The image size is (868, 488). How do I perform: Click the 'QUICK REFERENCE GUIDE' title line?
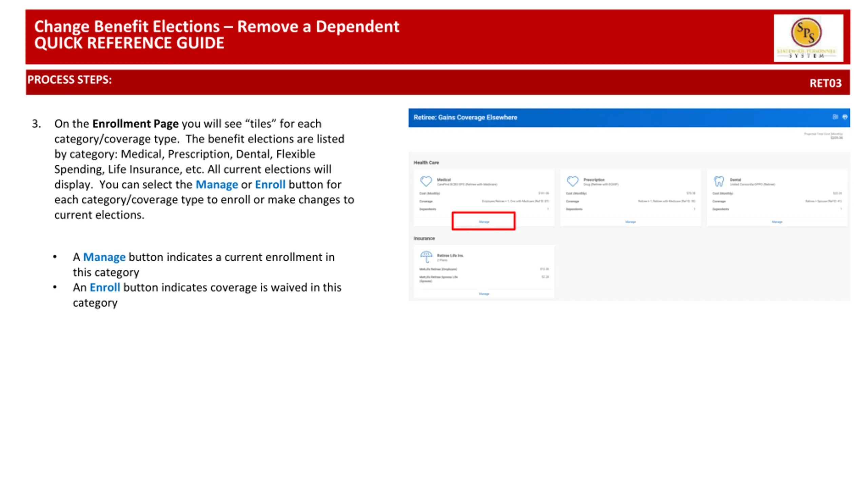pyautogui.click(x=129, y=43)
